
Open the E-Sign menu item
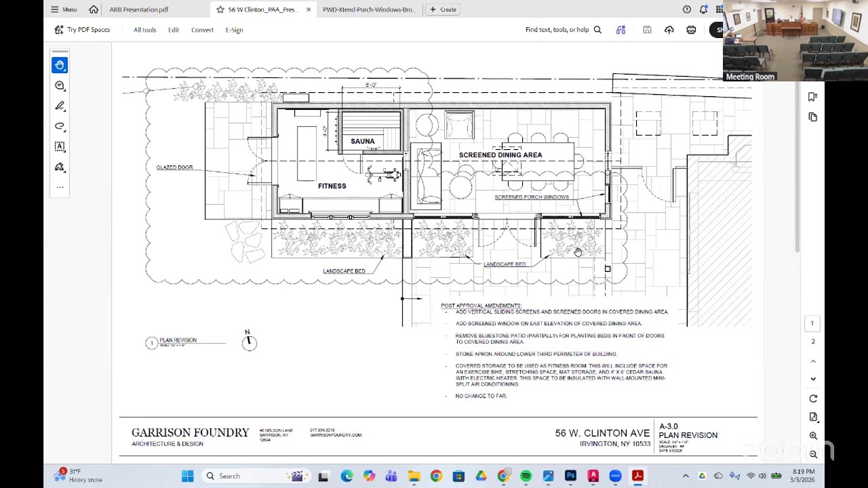click(234, 30)
